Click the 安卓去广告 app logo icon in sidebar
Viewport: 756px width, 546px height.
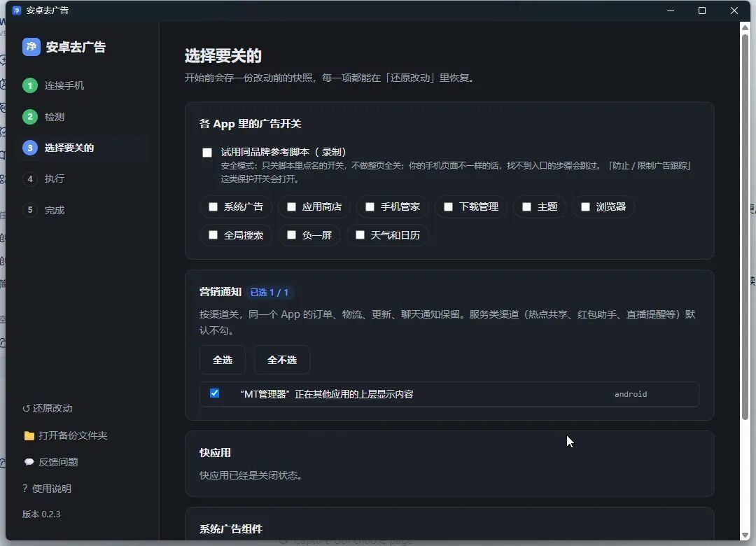point(31,47)
